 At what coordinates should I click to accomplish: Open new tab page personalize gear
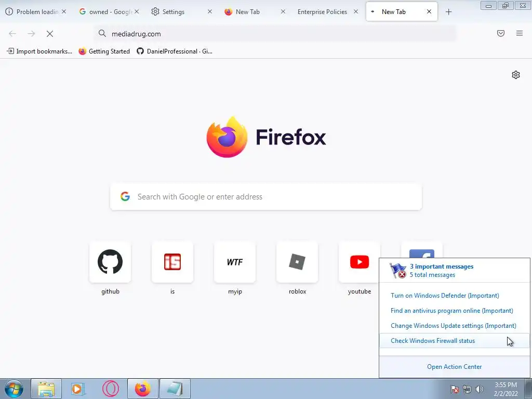[516, 75]
